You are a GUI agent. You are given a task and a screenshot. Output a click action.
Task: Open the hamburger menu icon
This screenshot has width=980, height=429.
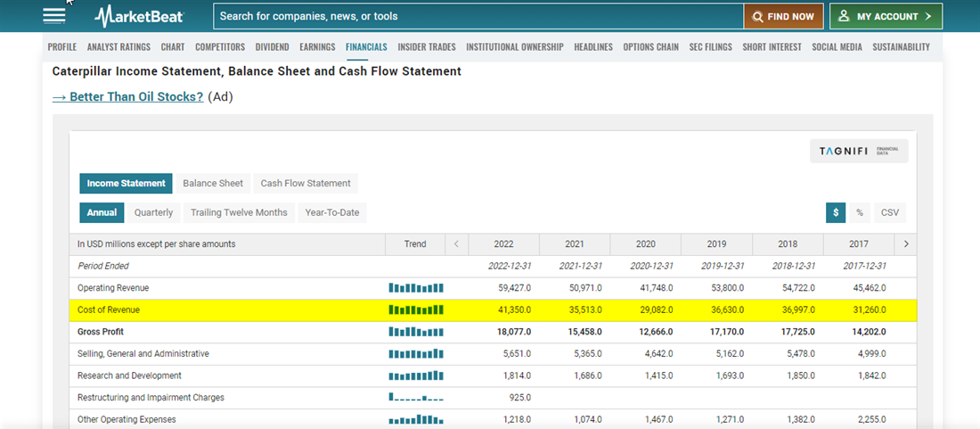(54, 16)
